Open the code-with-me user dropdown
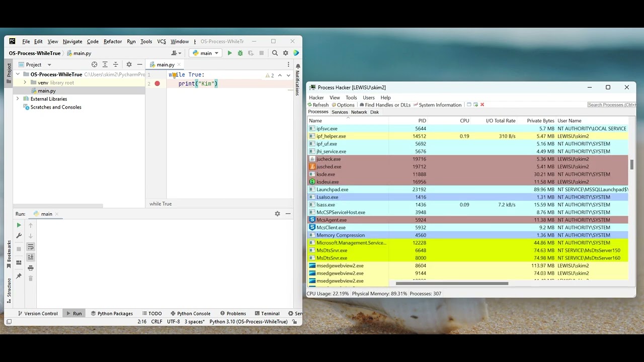The height and width of the screenshot is (362, 644). point(176,53)
